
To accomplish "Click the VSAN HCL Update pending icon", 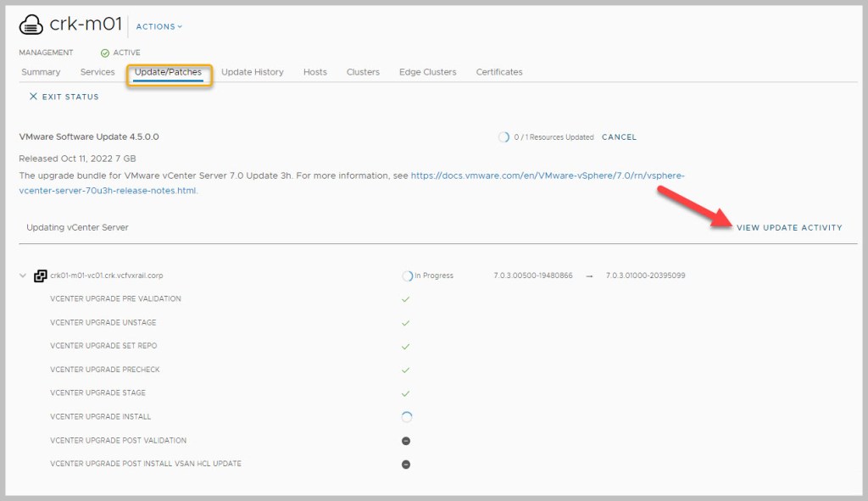I will 406,465.
